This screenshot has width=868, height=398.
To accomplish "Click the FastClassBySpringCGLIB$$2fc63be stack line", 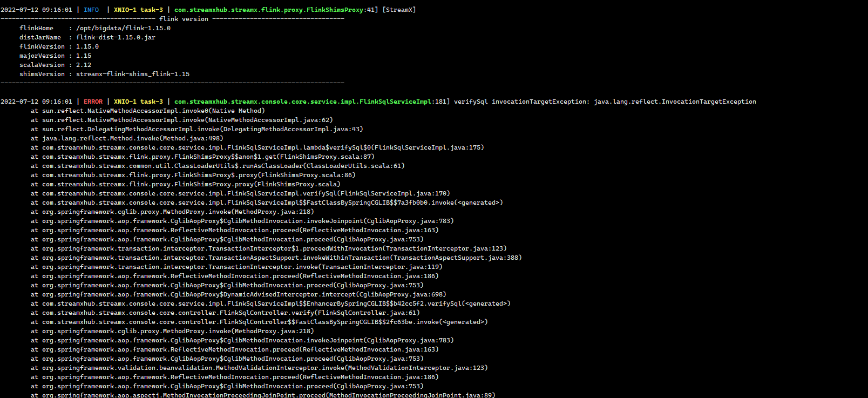I will [x=259, y=322].
